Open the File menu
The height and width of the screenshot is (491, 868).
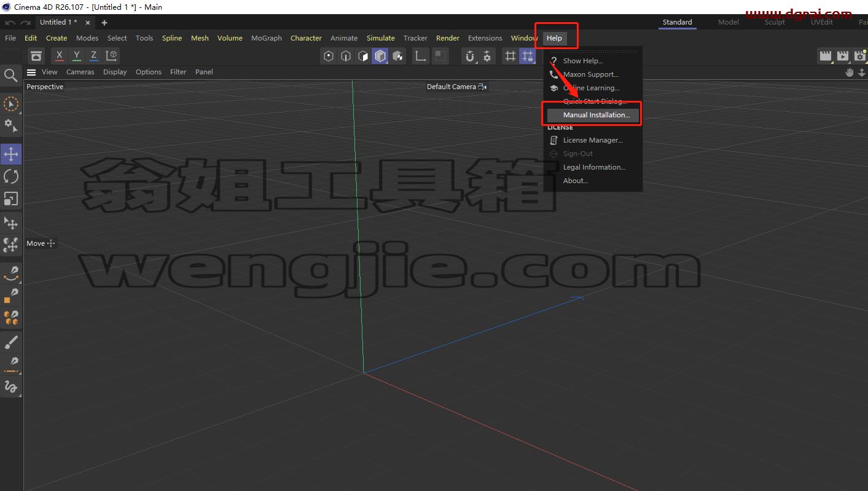pyautogui.click(x=10, y=38)
